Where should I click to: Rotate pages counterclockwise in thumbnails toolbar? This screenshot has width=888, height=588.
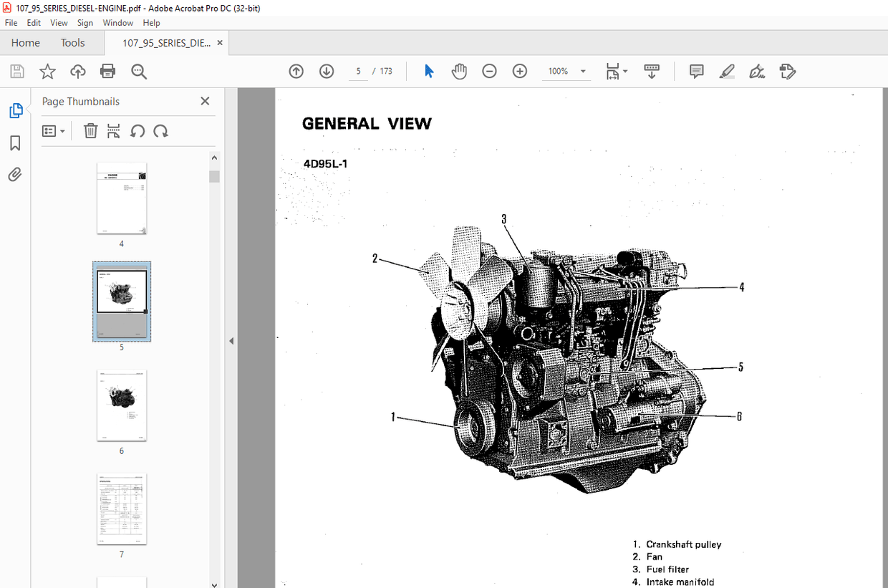coord(137,130)
